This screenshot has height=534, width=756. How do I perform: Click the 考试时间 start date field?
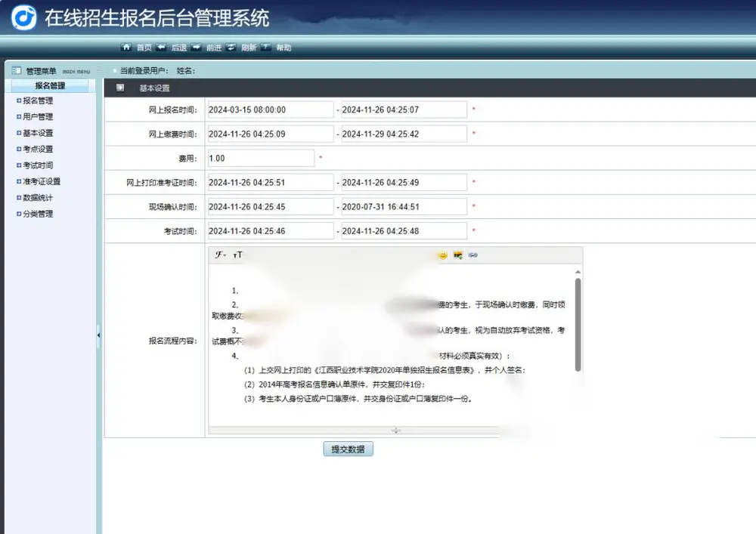click(271, 231)
